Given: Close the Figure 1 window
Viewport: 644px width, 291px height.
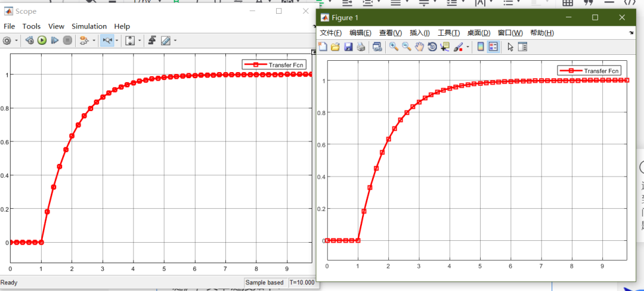Looking at the screenshot, I should pos(622,17).
